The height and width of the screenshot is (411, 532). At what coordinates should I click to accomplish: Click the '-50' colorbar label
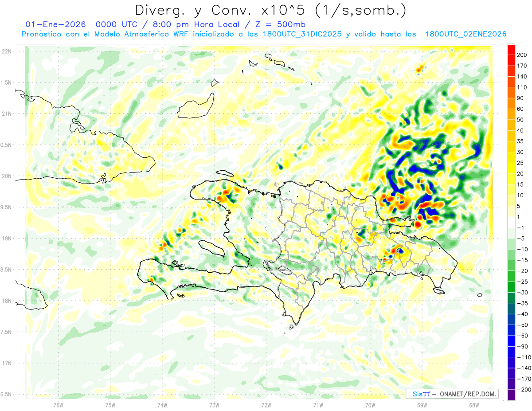pyautogui.click(x=522, y=325)
